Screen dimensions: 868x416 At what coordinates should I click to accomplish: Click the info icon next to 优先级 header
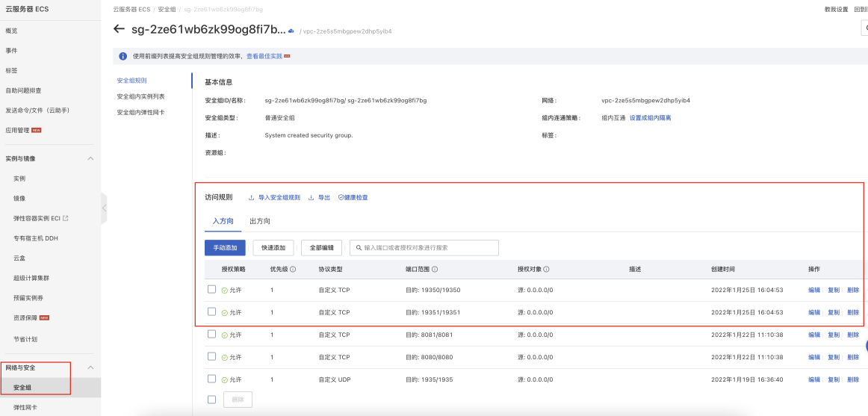tap(293, 270)
